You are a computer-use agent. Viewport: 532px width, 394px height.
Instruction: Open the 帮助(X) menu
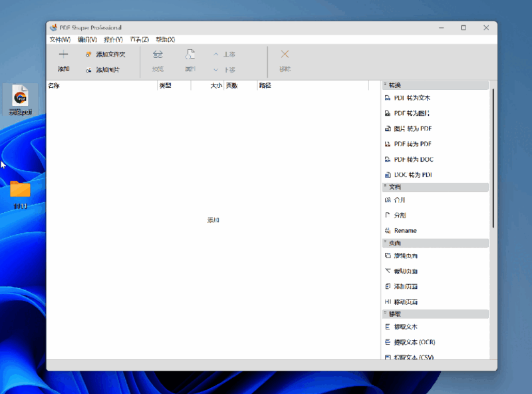[x=165, y=40]
